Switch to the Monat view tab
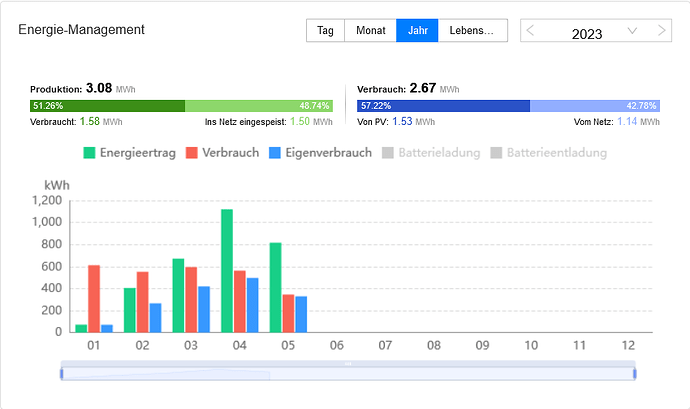This screenshot has height=409, width=690. point(371,30)
